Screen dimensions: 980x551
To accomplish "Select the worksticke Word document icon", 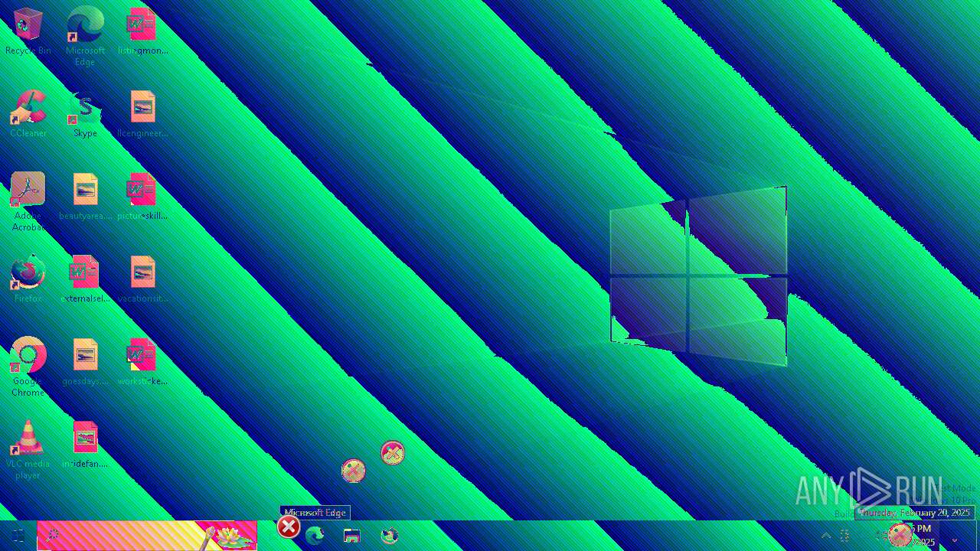I will (142, 363).
